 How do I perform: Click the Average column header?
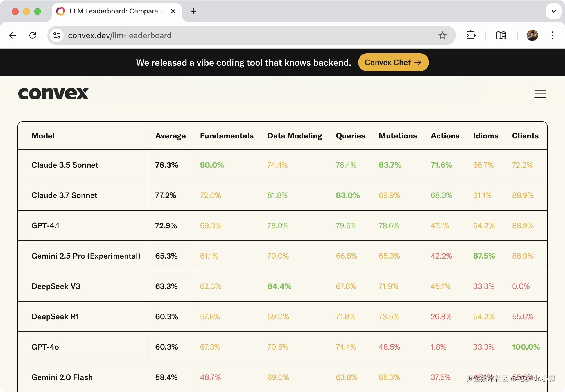[x=170, y=136]
